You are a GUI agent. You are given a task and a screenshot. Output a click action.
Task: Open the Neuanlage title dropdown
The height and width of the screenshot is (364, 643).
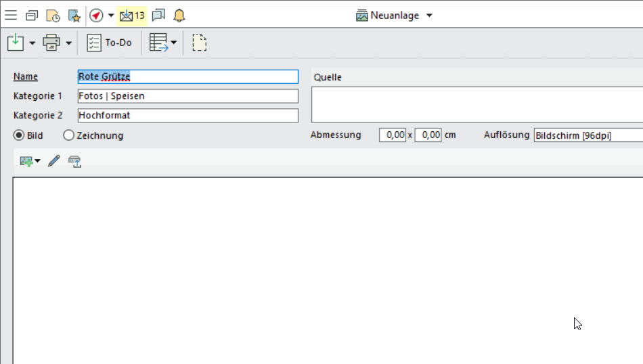coord(429,16)
